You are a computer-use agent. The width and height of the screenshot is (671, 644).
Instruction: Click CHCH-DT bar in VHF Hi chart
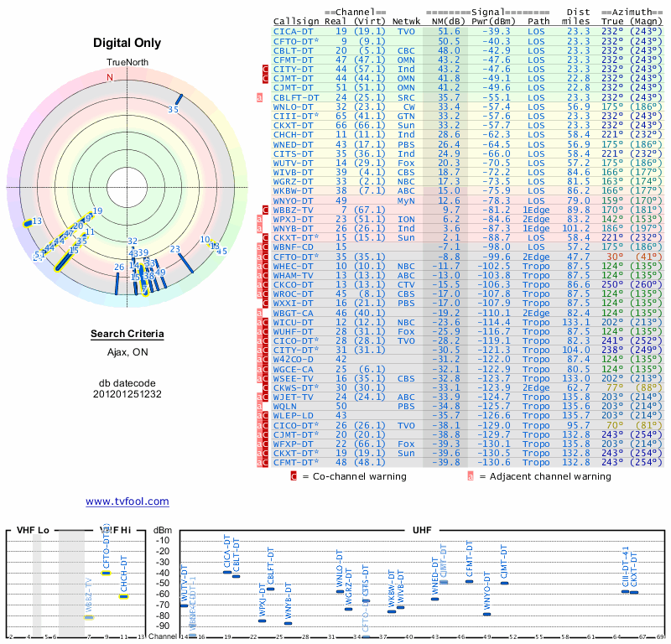pos(123,596)
